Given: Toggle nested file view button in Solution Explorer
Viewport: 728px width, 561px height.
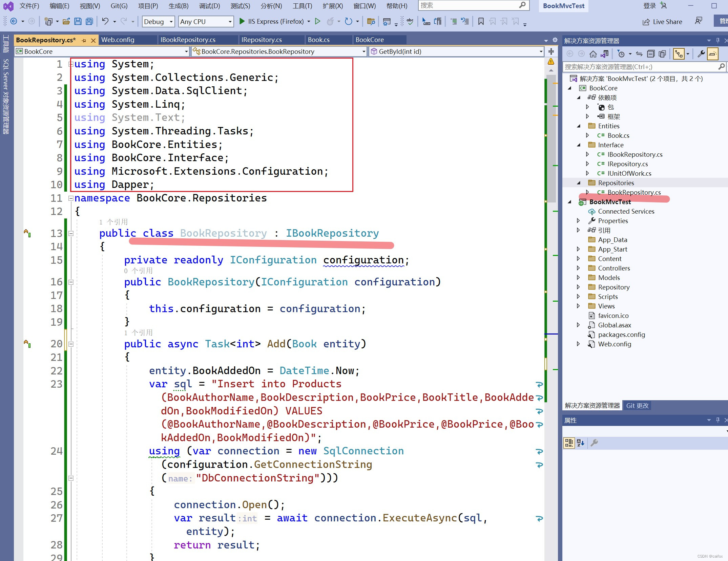Looking at the screenshot, I should coord(679,54).
